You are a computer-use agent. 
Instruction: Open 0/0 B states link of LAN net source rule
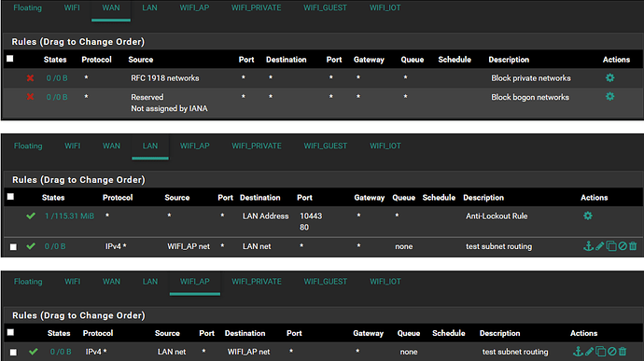tap(61, 352)
